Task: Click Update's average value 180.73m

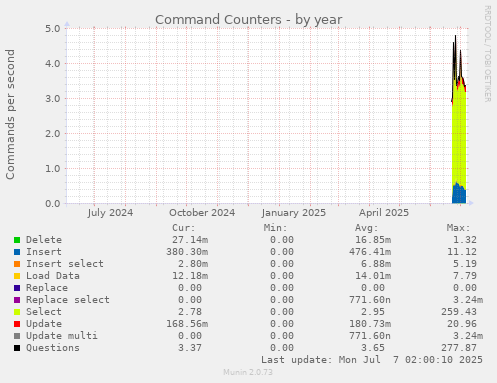Action: [370, 324]
